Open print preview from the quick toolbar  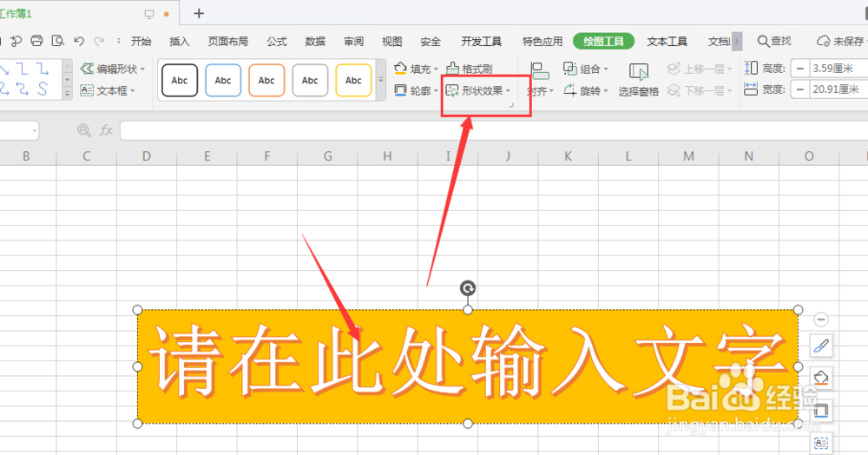(57, 41)
